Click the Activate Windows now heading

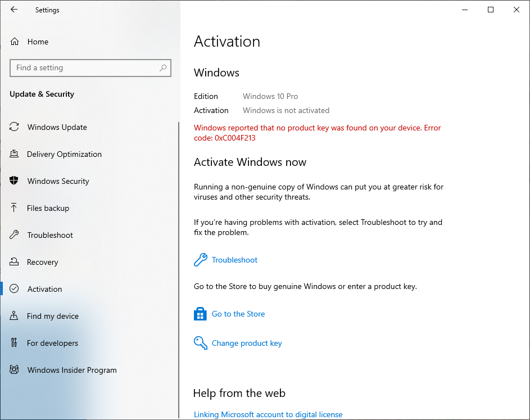250,162
